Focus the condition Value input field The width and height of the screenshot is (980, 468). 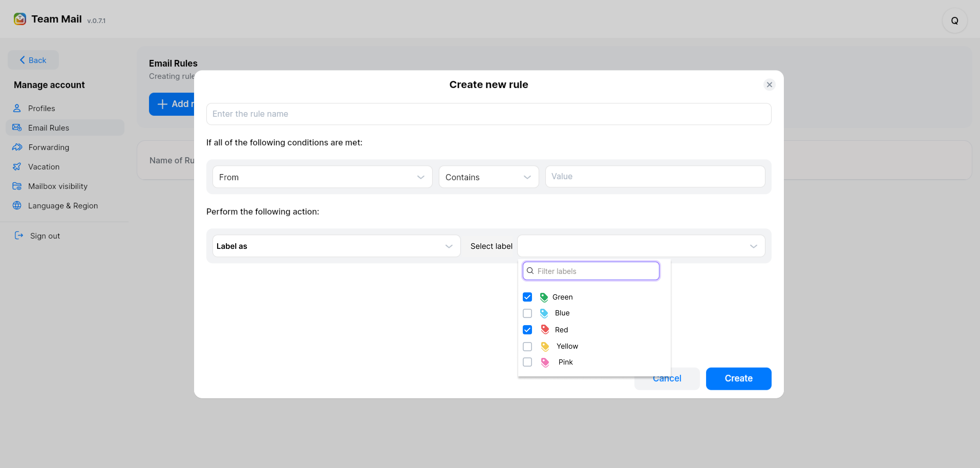pyautogui.click(x=655, y=177)
